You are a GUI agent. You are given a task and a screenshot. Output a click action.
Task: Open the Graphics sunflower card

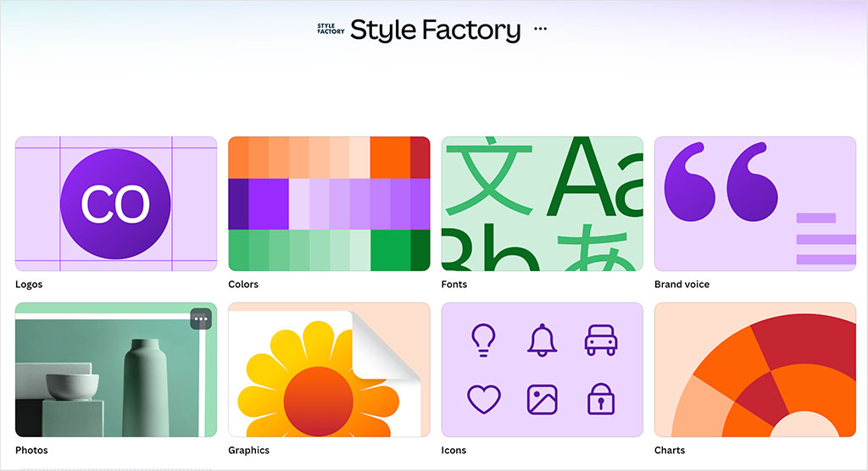pyautogui.click(x=330, y=369)
